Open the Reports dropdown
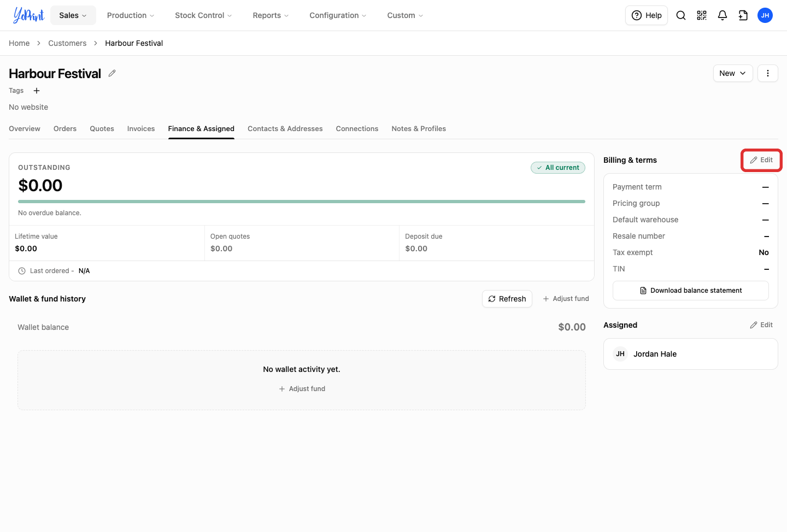This screenshot has width=787, height=532. [271, 15]
